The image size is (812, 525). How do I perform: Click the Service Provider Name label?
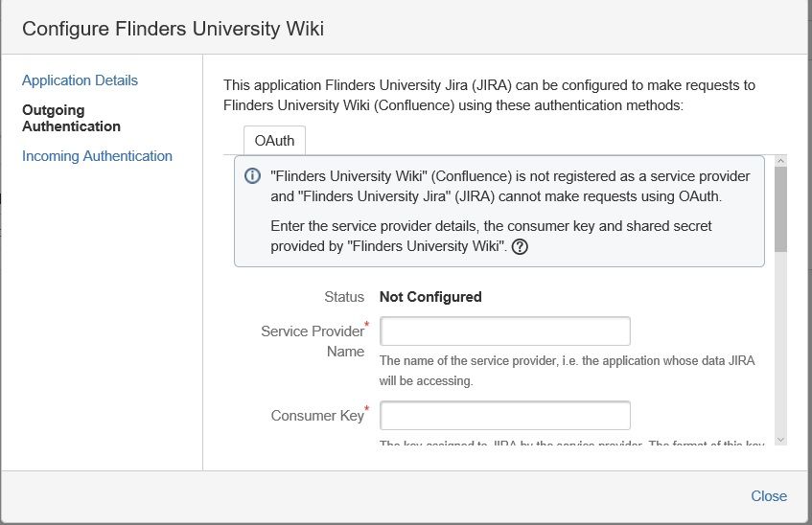[x=313, y=341]
